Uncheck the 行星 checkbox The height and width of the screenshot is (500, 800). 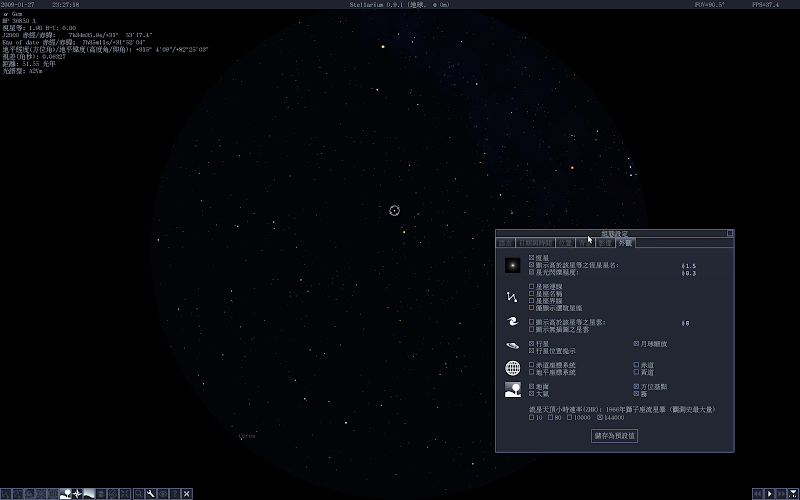532,344
